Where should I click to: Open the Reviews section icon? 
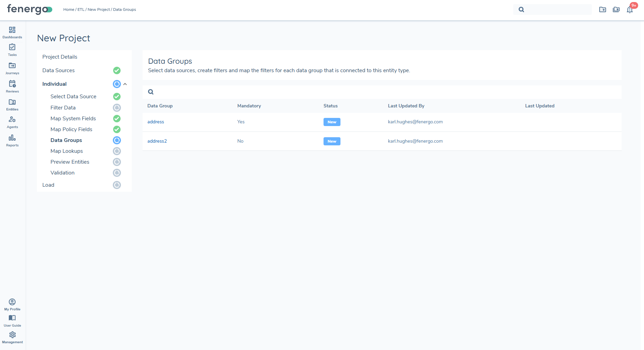tap(12, 84)
